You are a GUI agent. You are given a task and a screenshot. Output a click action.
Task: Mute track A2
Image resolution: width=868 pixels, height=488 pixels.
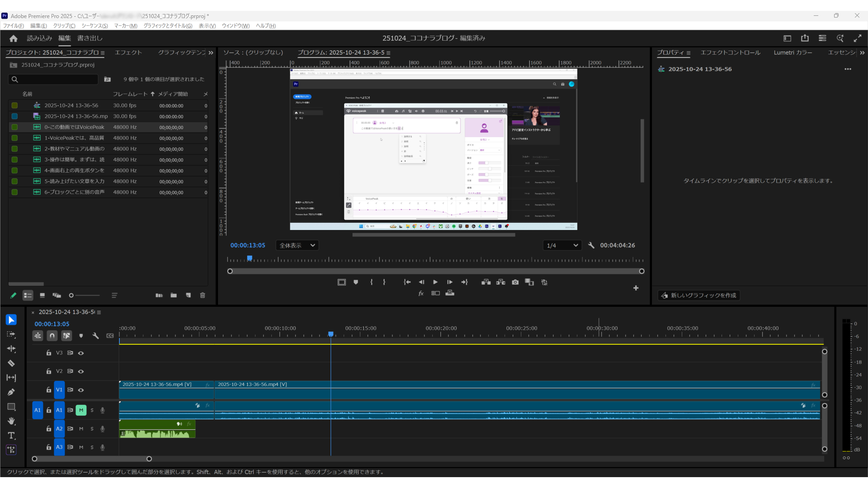click(81, 429)
